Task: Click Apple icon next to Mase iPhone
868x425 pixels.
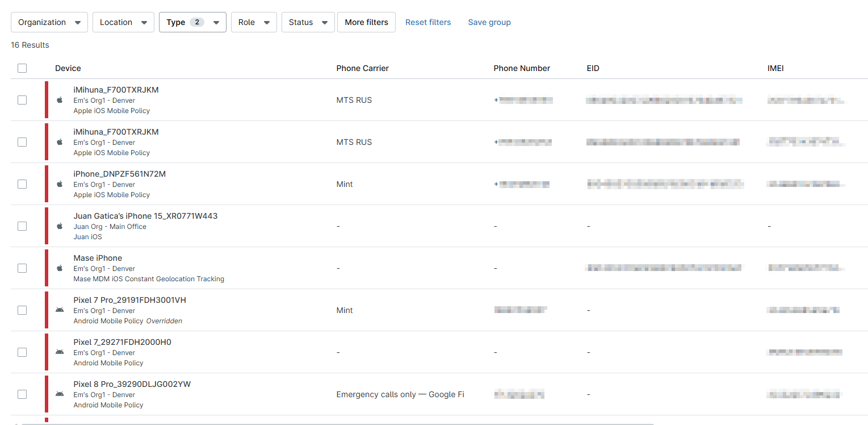Action: click(x=60, y=268)
